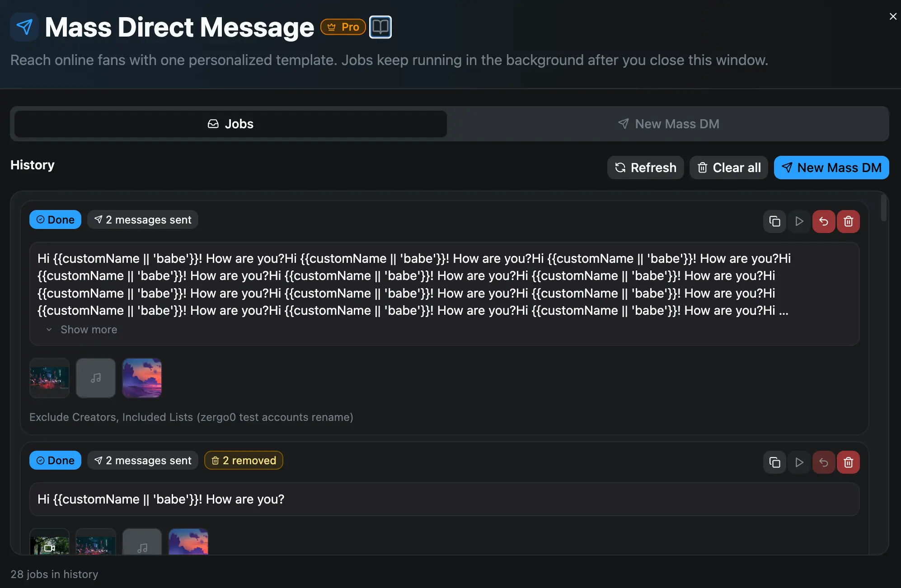
Task: Refresh the job history
Action: [645, 168]
